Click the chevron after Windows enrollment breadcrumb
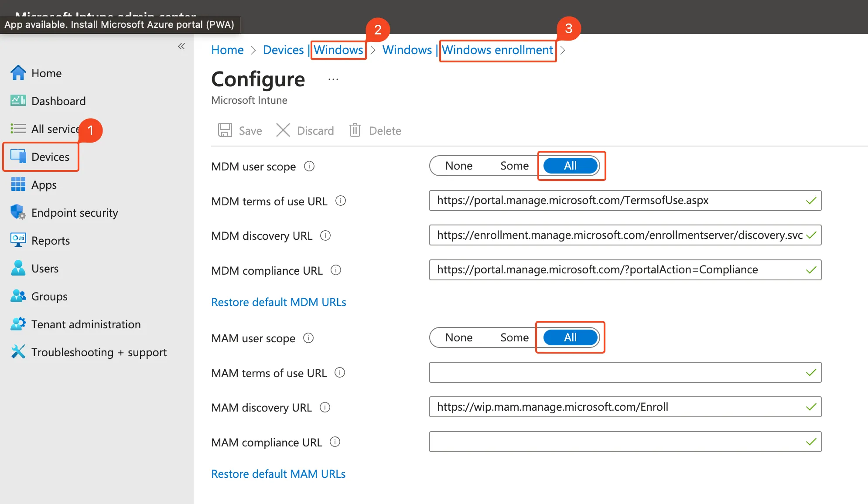Viewport: 868px width, 504px height. coord(563,50)
